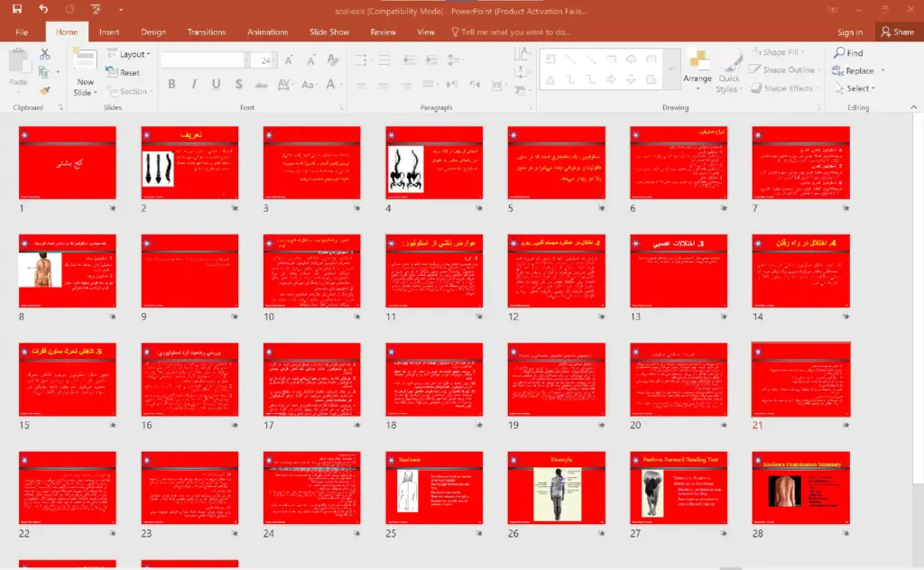Click the Sign in link

coord(849,32)
